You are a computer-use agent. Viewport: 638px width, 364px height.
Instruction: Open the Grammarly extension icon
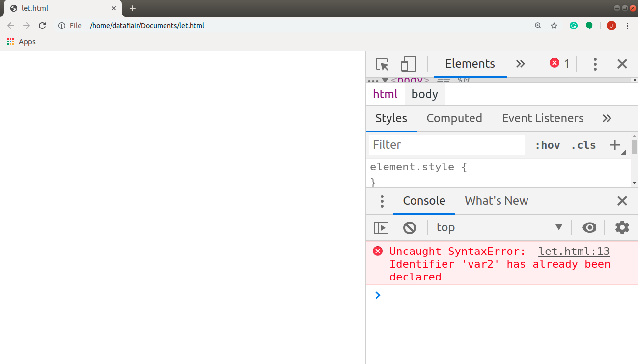(x=573, y=25)
